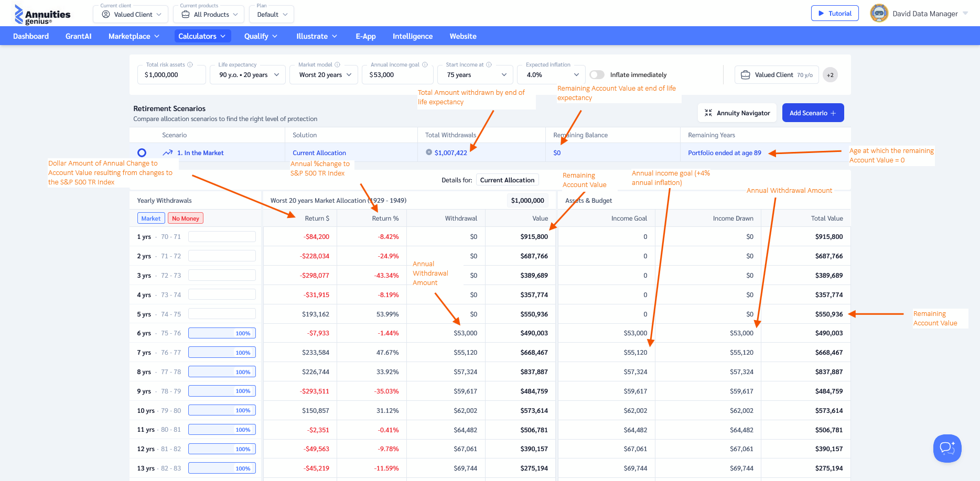
Task: Click the 53.99% return cell
Action: (x=387, y=314)
